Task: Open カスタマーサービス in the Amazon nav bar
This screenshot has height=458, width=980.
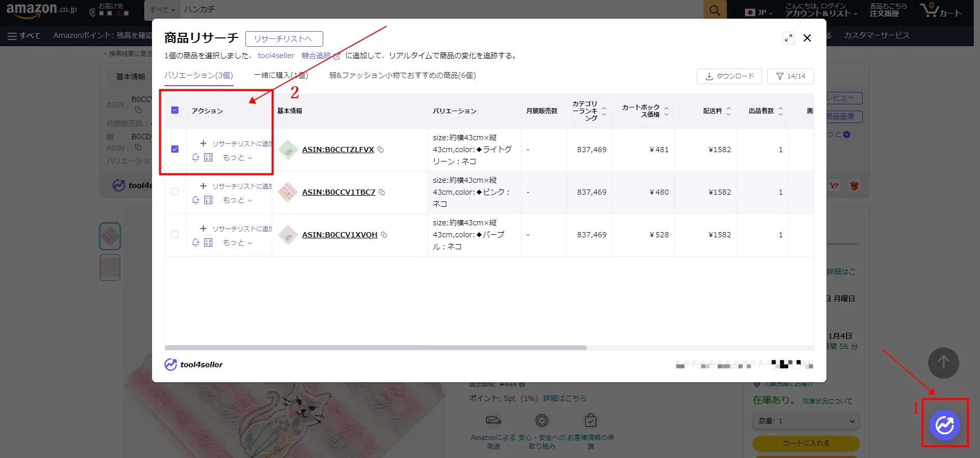Action: [x=877, y=35]
